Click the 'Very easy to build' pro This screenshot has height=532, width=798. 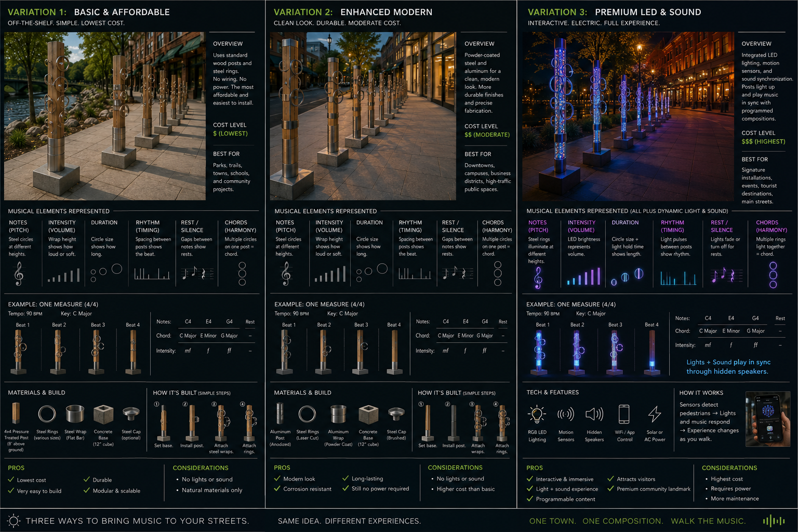point(39,491)
